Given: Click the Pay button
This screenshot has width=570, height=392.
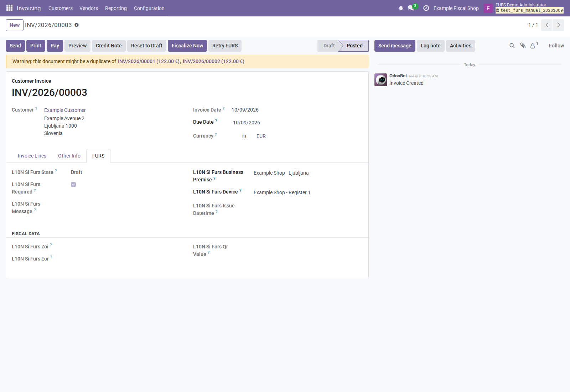Looking at the screenshot, I should [55, 46].
